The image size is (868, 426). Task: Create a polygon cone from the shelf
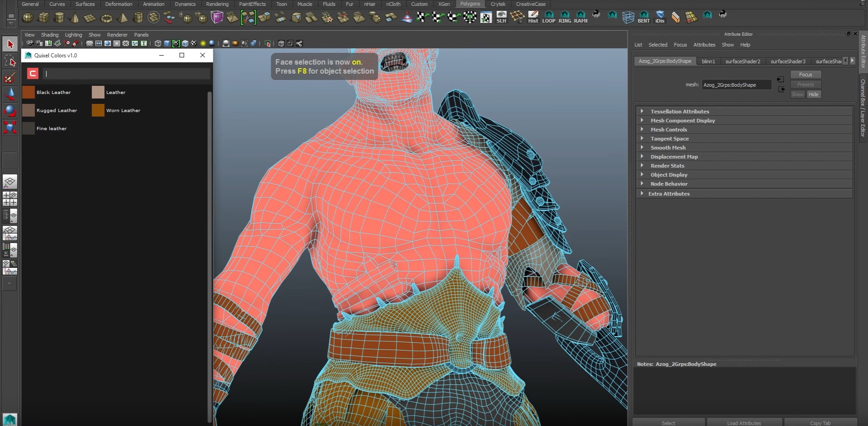(x=75, y=18)
